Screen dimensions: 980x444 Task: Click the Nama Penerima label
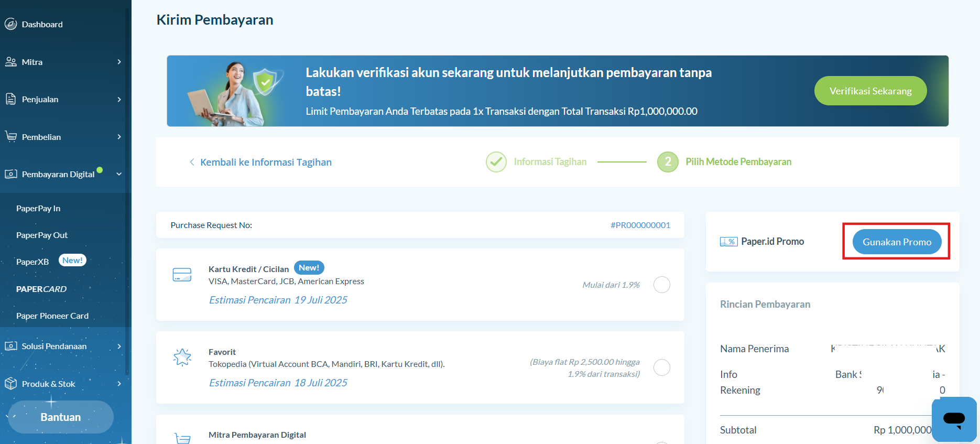point(754,349)
